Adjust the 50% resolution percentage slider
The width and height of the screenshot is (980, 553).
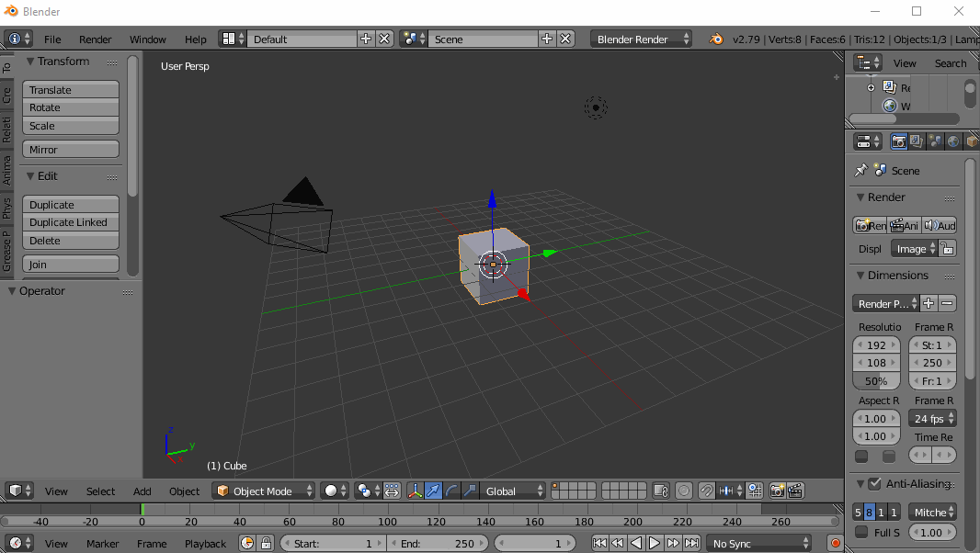pyautogui.click(x=876, y=380)
